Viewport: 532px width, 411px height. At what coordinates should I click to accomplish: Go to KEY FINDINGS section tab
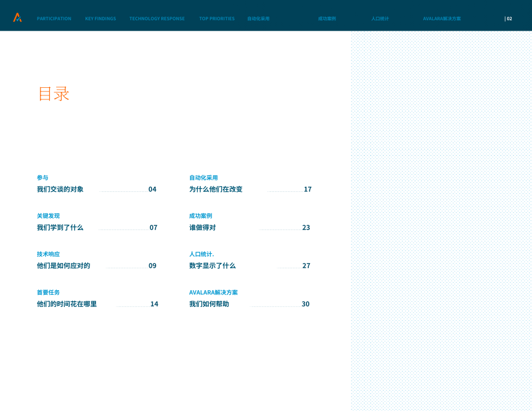coord(101,18)
